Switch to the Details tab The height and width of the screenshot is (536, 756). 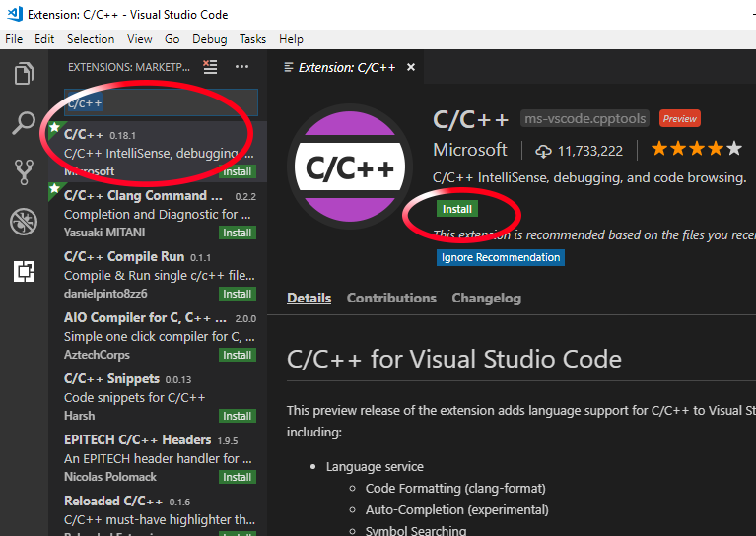309,298
